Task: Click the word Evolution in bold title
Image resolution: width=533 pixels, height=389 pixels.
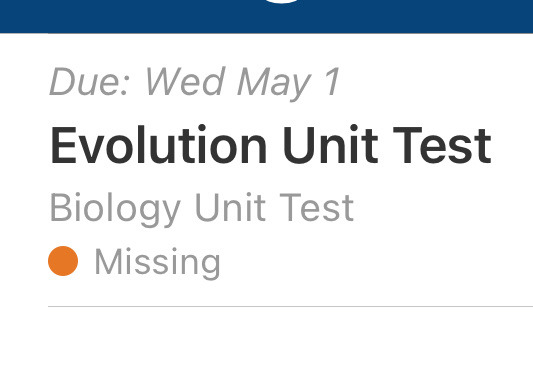Action: tap(159, 145)
